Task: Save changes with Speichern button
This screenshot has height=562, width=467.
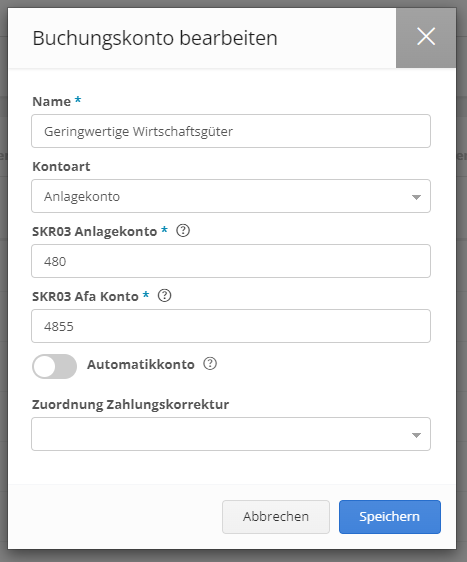Action: [390, 517]
